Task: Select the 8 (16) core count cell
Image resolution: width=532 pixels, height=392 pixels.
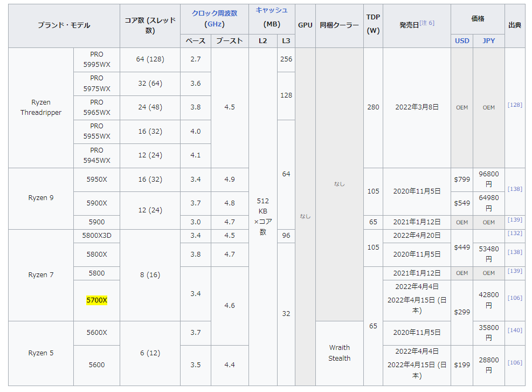Action: (150, 275)
